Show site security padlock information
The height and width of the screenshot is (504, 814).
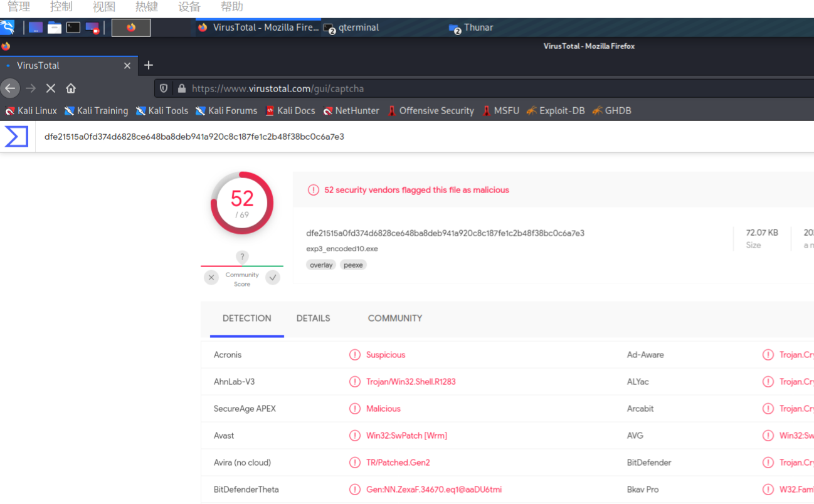[182, 88]
